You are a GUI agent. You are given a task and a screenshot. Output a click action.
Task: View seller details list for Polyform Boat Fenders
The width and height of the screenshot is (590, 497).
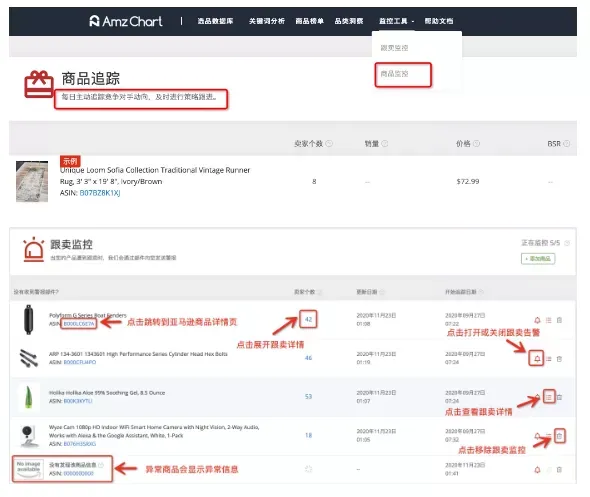click(549, 320)
